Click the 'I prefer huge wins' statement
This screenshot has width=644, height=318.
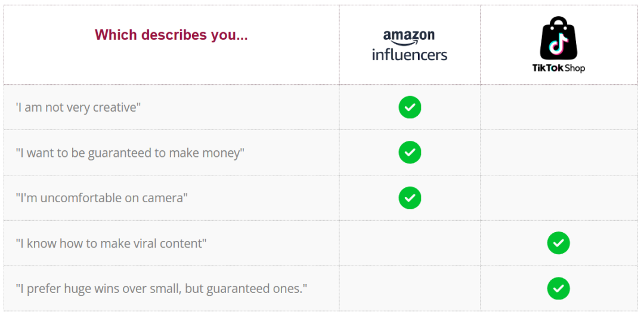coord(162,289)
